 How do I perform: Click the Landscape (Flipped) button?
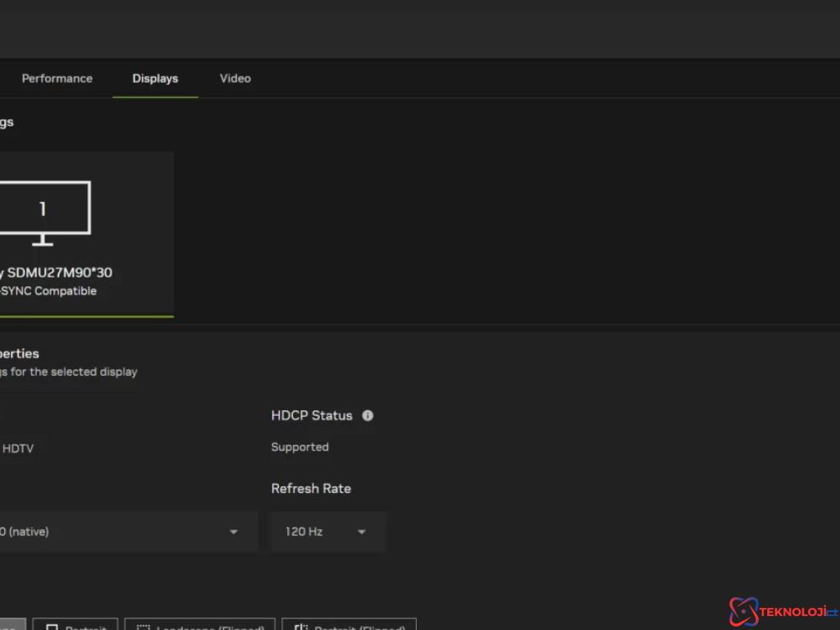pyautogui.click(x=199, y=626)
